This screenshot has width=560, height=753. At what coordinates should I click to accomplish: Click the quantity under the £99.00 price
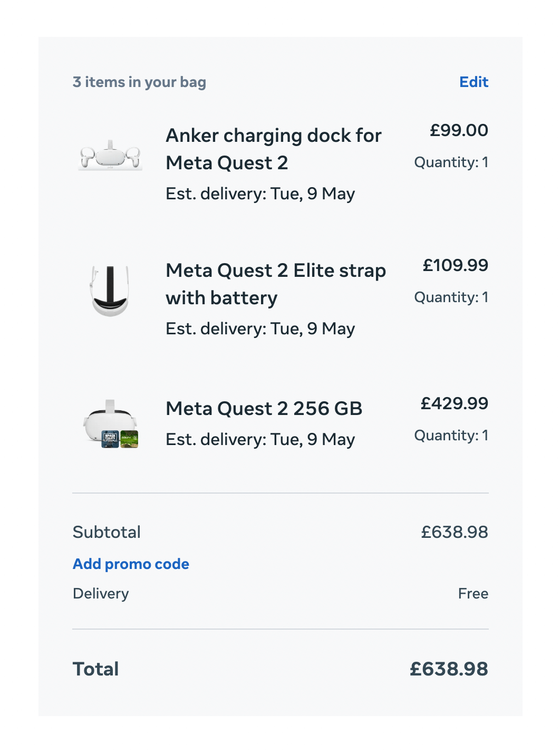pos(451,162)
